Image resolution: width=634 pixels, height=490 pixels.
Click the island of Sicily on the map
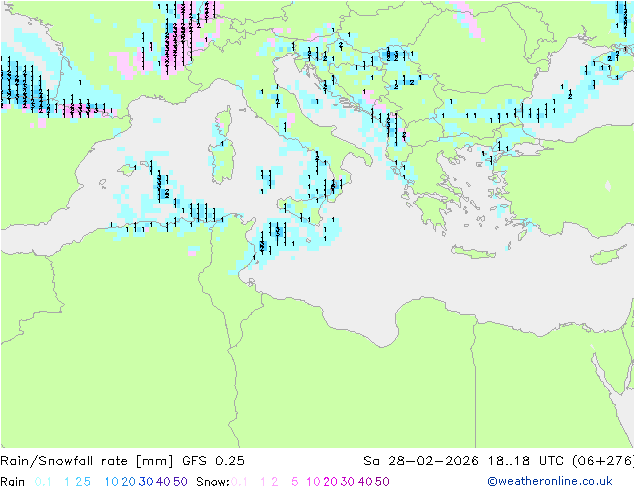click(302, 209)
